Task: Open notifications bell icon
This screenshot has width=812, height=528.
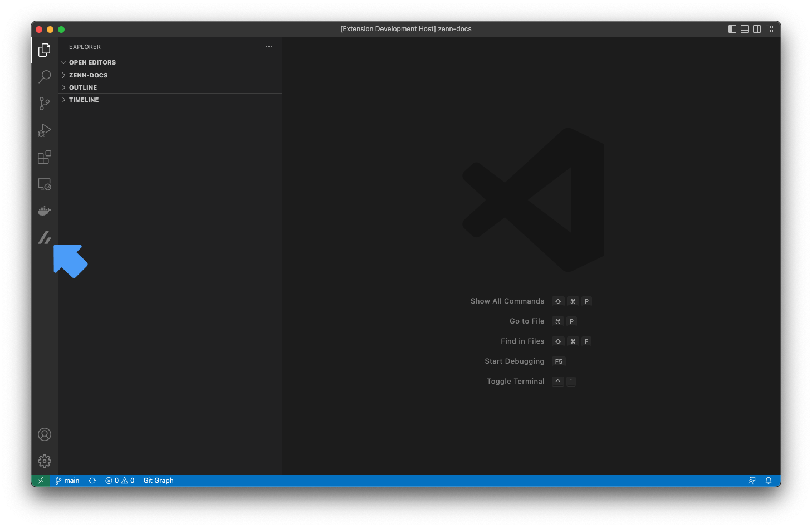Action: (769, 481)
